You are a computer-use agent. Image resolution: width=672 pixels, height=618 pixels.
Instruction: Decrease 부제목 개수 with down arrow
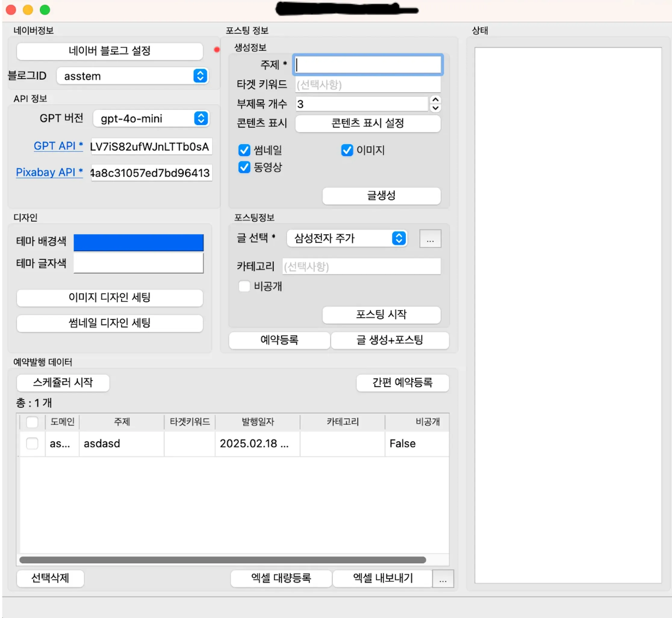435,108
